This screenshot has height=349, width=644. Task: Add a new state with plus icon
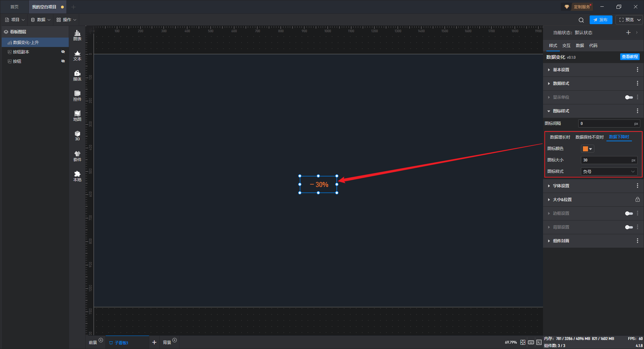628,33
